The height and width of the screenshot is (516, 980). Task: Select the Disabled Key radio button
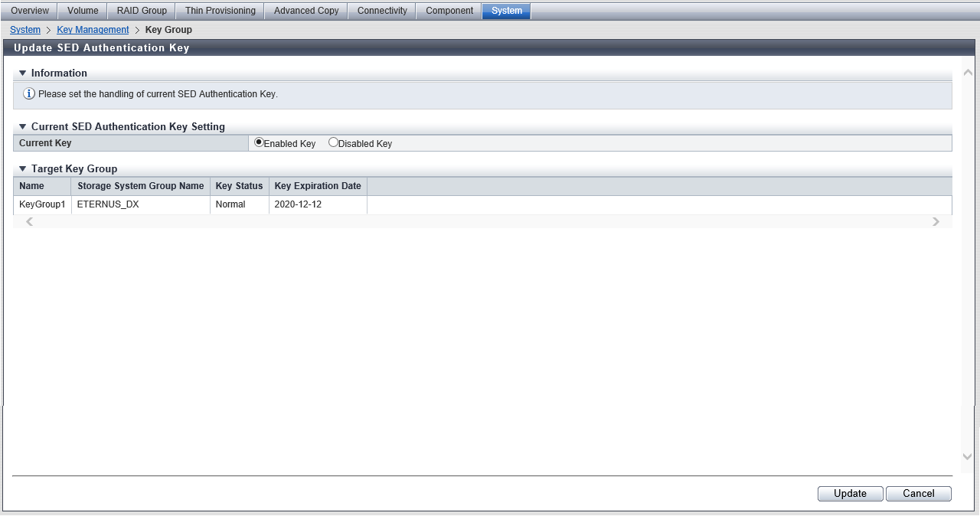(x=333, y=142)
